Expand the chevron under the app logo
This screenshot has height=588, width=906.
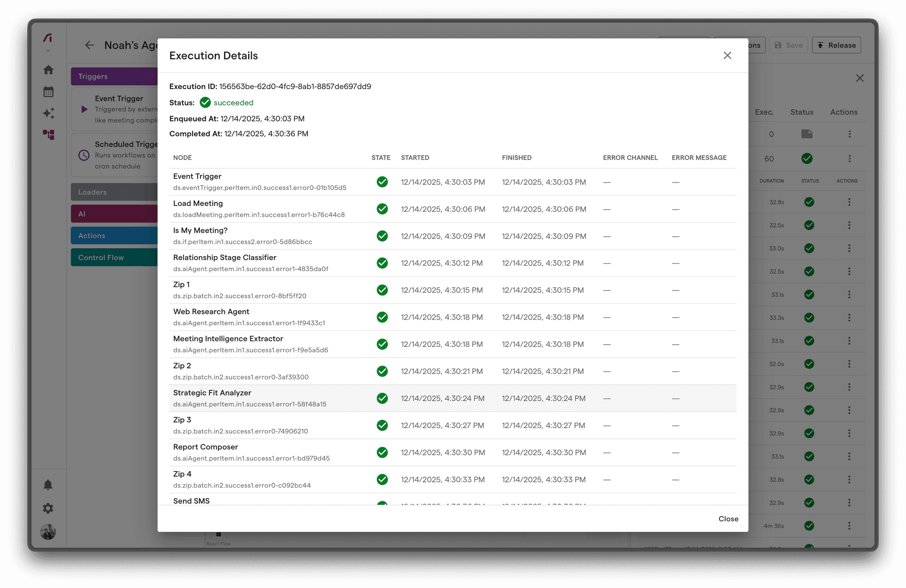(48, 50)
